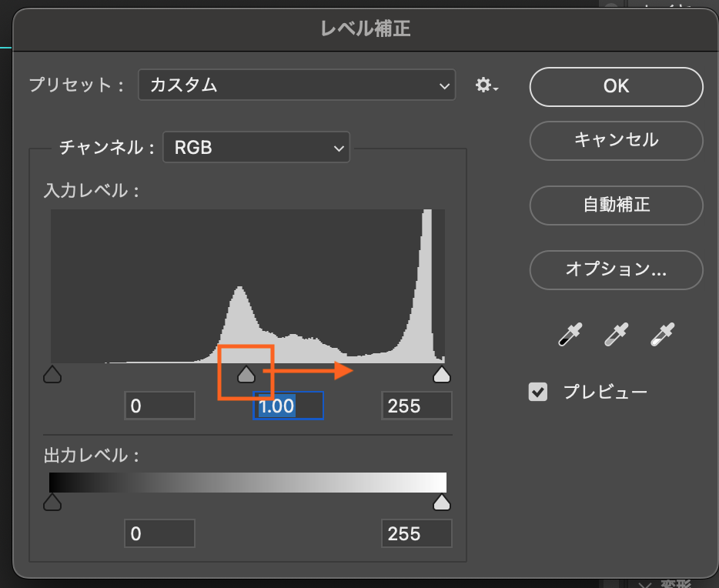This screenshot has width=719, height=588.
Task: Apply 自動補正 auto correction
Action: [616, 204]
